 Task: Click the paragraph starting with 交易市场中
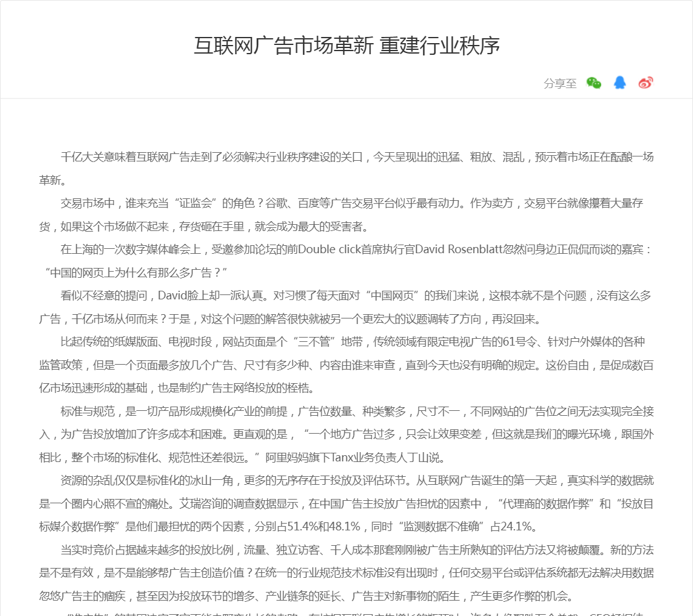346,203
